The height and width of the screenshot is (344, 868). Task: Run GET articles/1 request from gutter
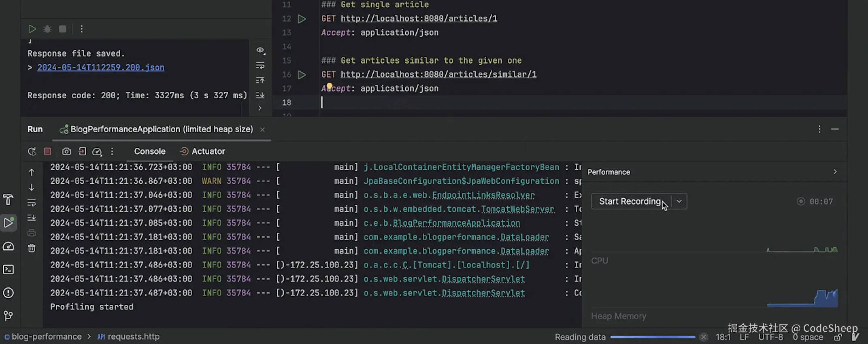click(302, 19)
